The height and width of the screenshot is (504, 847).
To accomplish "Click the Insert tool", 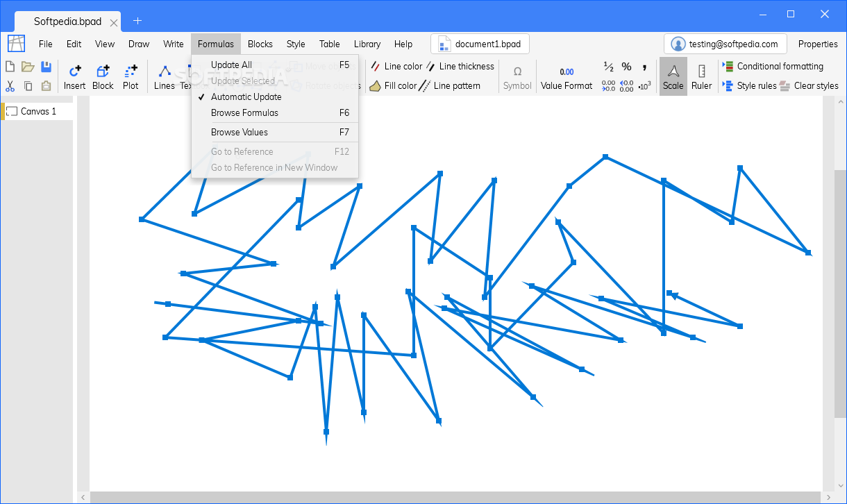I will click(x=74, y=77).
